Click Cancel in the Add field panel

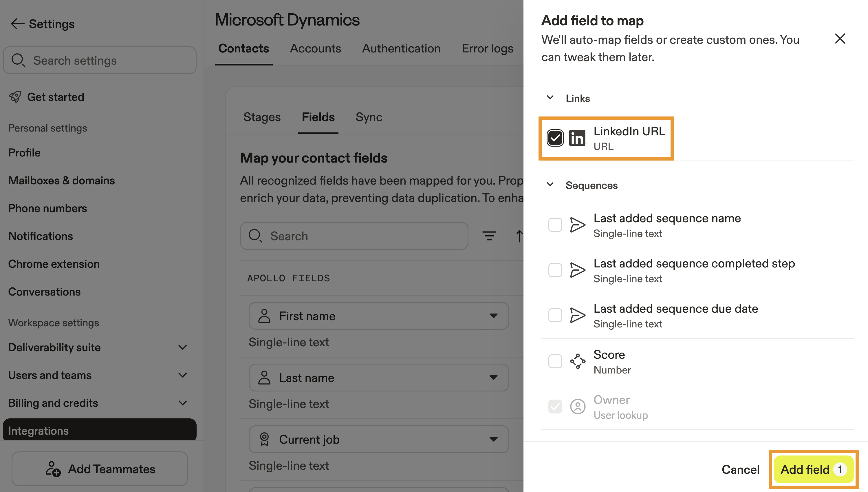point(740,469)
